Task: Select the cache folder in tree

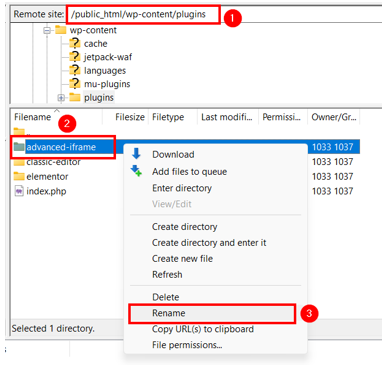Action: [x=95, y=44]
